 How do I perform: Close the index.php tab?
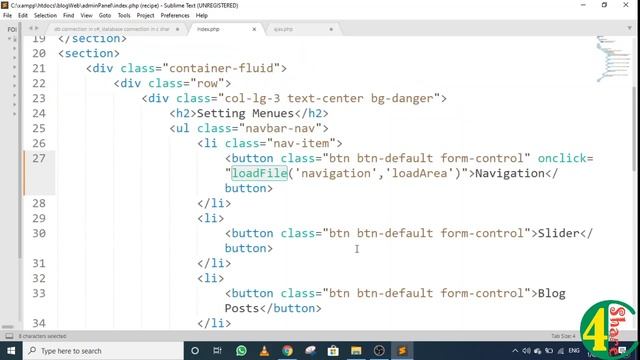click(254, 29)
